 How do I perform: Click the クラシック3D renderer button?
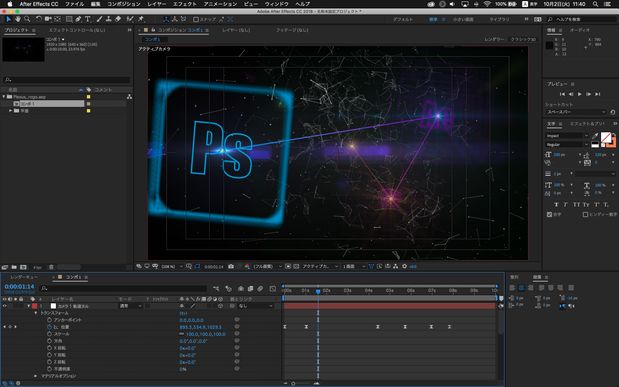(523, 39)
